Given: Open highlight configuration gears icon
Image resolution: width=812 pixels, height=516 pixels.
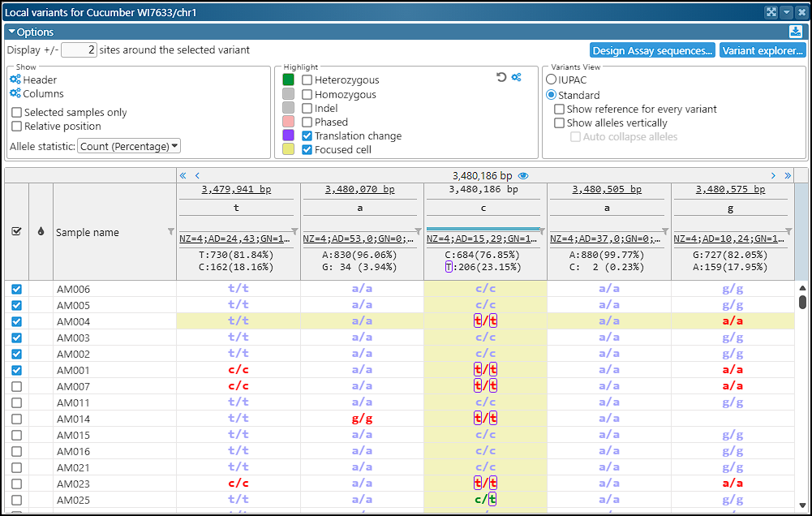Looking at the screenshot, I should click(x=516, y=77).
